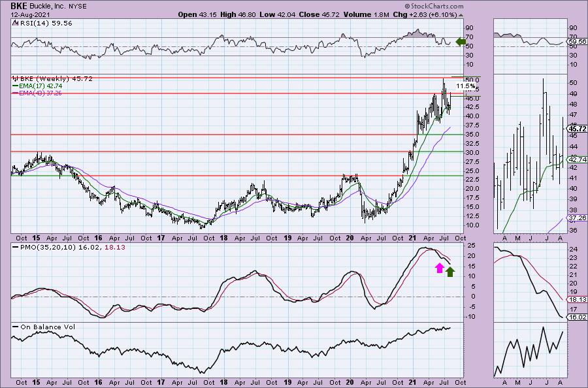
Task: Click the pink EMA(43) legend line marker
Action: [x=16, y=93]
